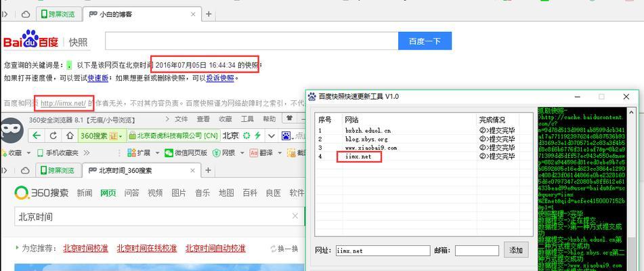Expand more bookmarks double chevron
Screen dimensions: 644x271
(x=87, y=152)
